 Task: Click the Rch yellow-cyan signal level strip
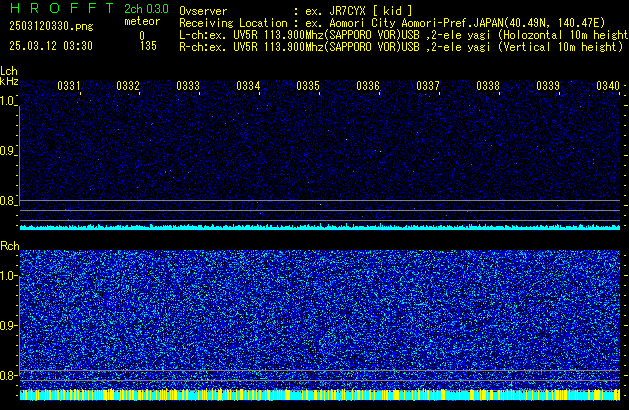click(320, 395)
